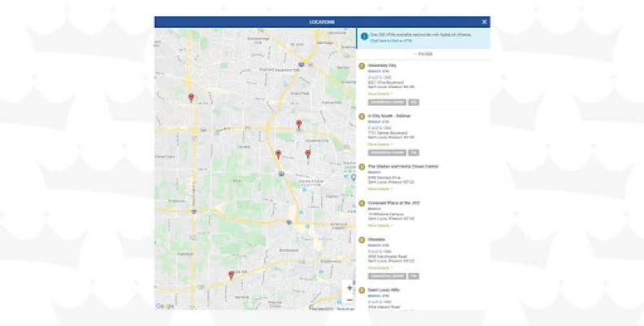
Task: Close the Locations dialog
Action: [484, 22]
